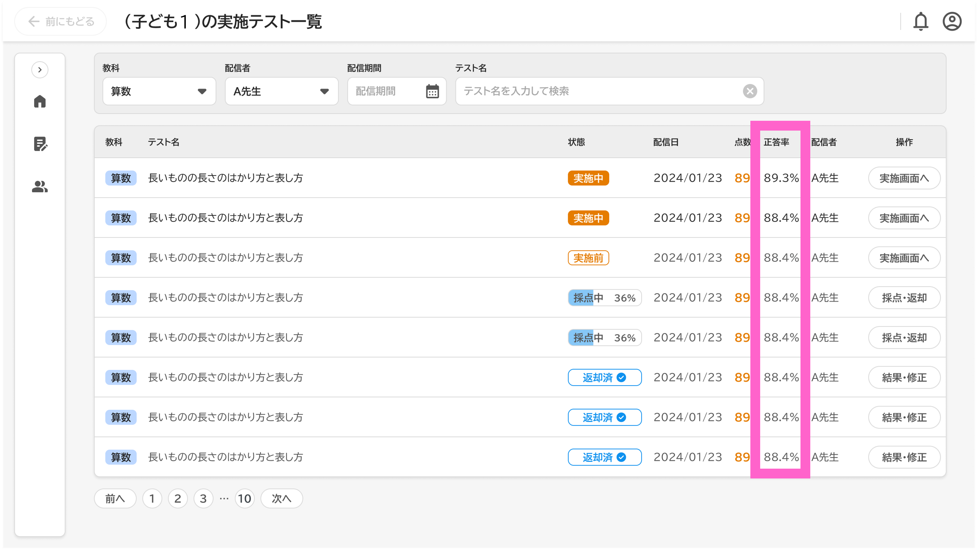The width and height of the screenshot is (980, 554).
Task: Open the user account profile icon
Action: pyautogui.click(x=952, y=21)
